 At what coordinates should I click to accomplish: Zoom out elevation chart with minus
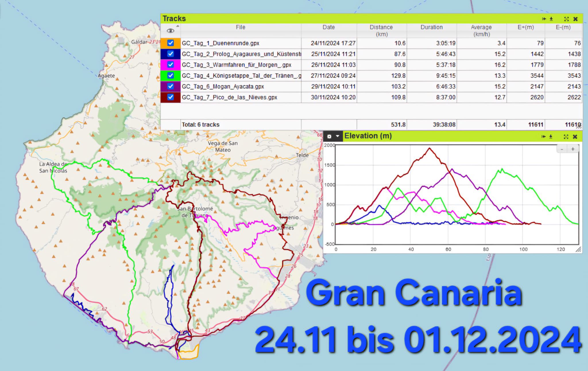(x=562, y=149)
